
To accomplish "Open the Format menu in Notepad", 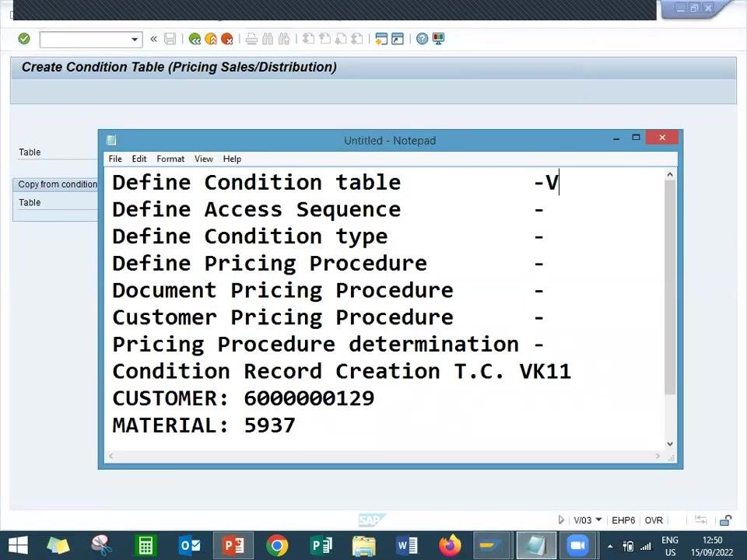I will [x=170, y=159].
